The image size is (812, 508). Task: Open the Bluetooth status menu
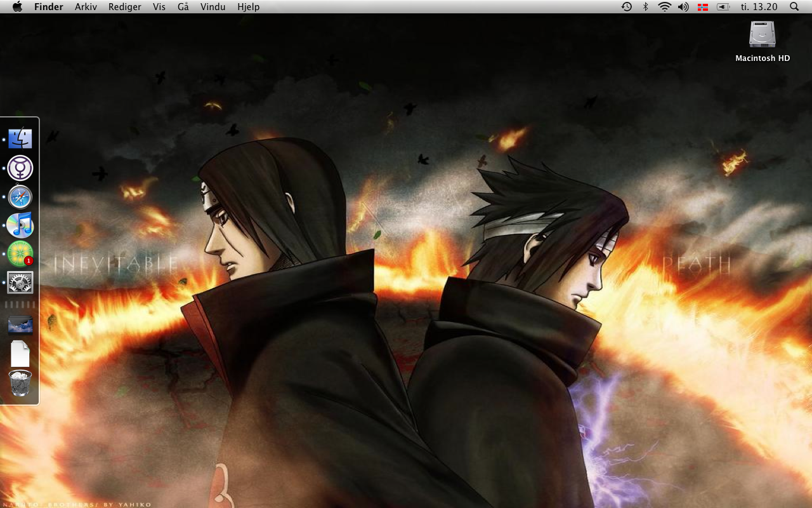pos(646,6)
